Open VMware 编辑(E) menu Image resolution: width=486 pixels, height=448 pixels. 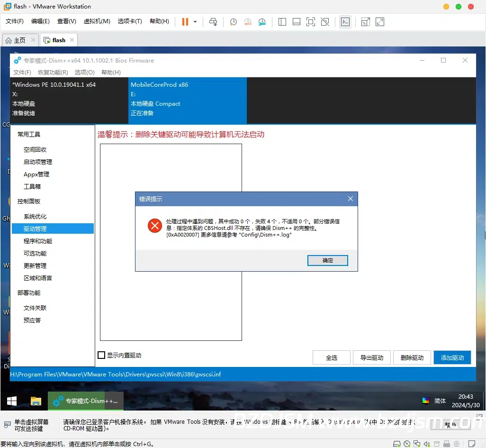(40, 21)
